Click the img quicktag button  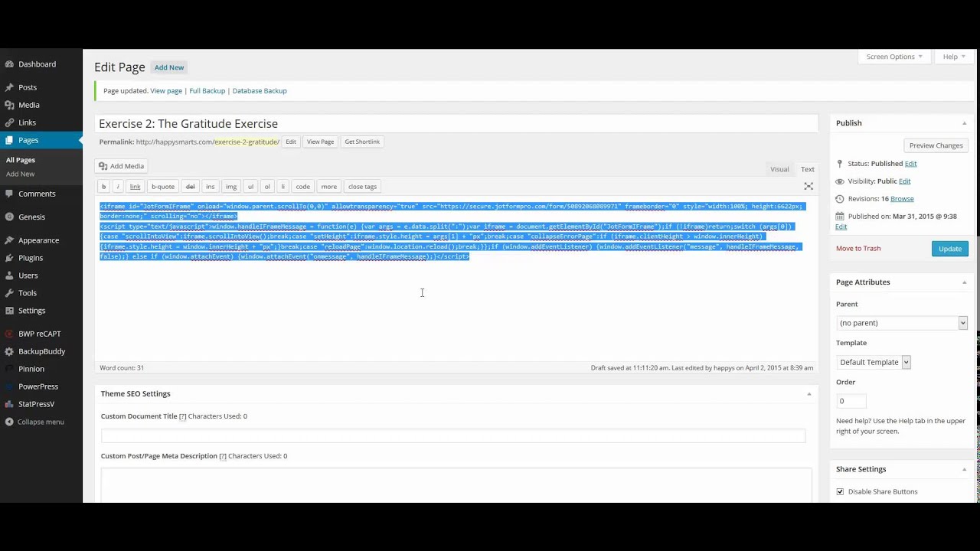pos(231,187)
